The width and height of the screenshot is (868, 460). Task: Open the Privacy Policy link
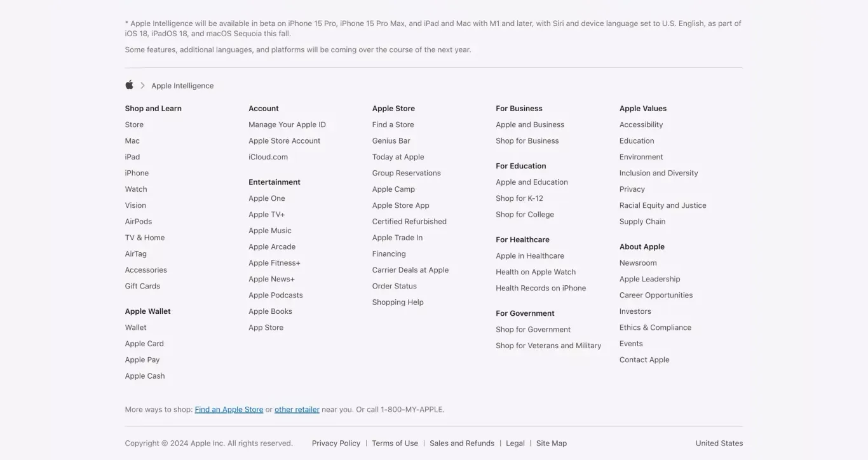pyautogui.click(x=336, y=443)
